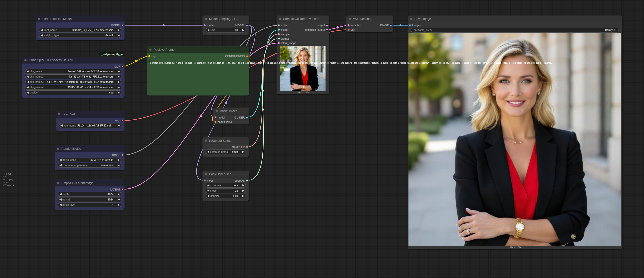Click the CLIP output port of QuadrupleCLIPLoaderMultiGPU

tap(123, 66)
